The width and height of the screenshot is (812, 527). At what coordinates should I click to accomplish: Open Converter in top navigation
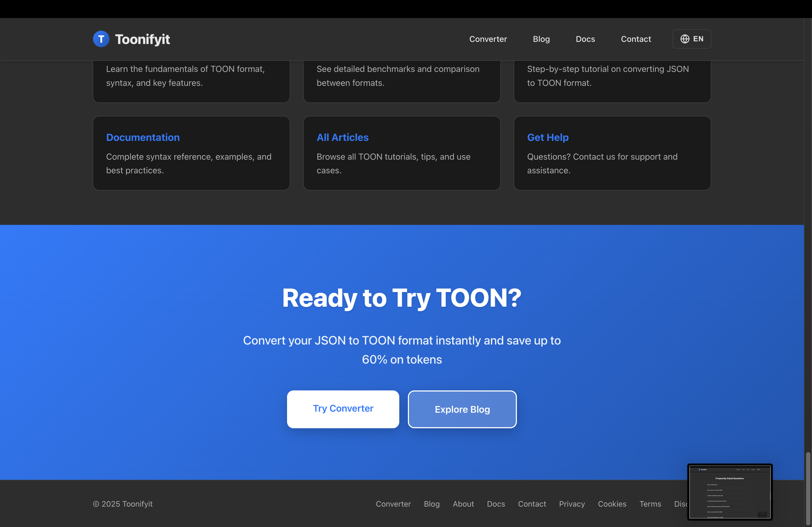488,39
